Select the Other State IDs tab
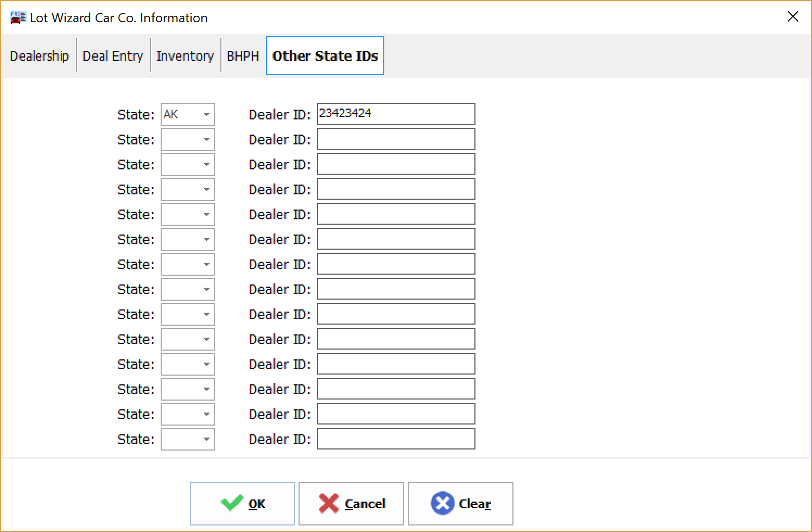The height and width of the screenshot is (532, 812). tap(325, 55)
